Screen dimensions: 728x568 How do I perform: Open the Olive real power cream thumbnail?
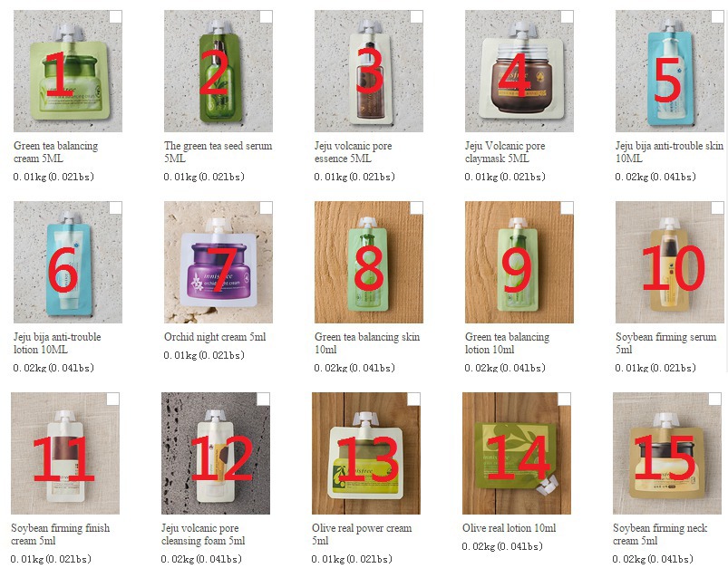[x=366, y=453]
